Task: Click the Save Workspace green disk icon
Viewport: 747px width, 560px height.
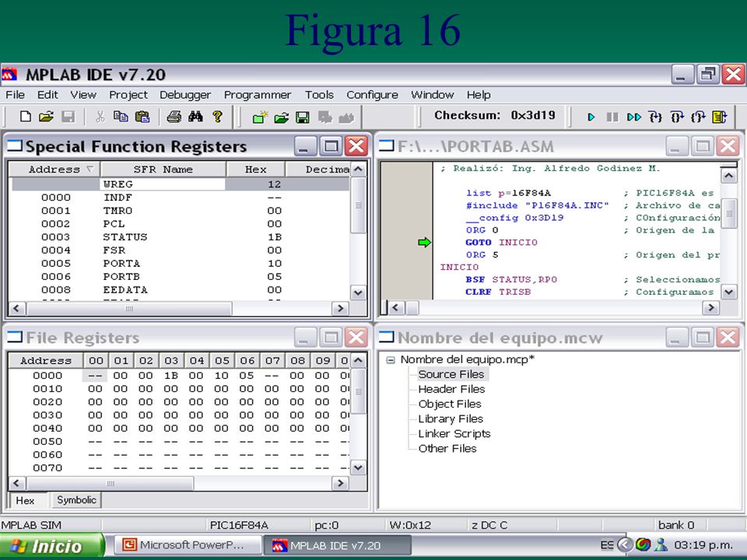Action: pyautogui.click(x=303, y=117)
